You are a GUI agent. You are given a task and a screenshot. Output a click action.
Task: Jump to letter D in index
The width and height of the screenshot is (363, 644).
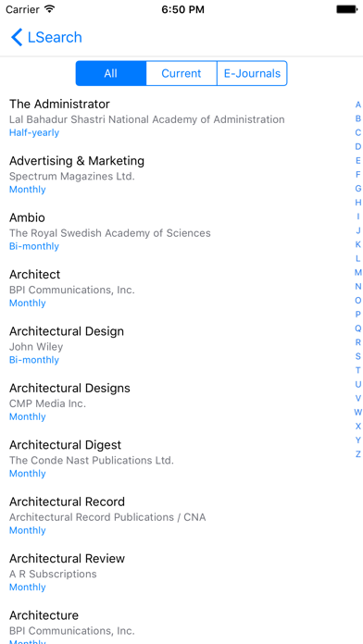point(358,146)
